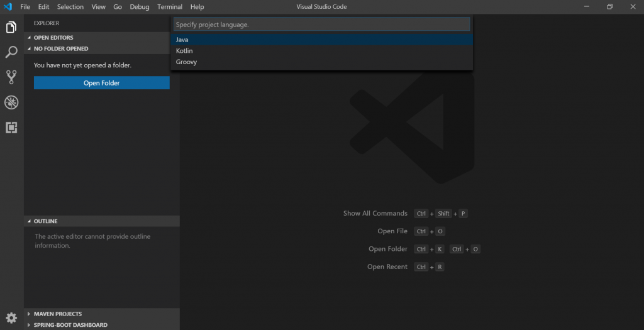The height and width of the screenshot is (330, 644).
Task: Open the View menu
Action: coord(98,6)
